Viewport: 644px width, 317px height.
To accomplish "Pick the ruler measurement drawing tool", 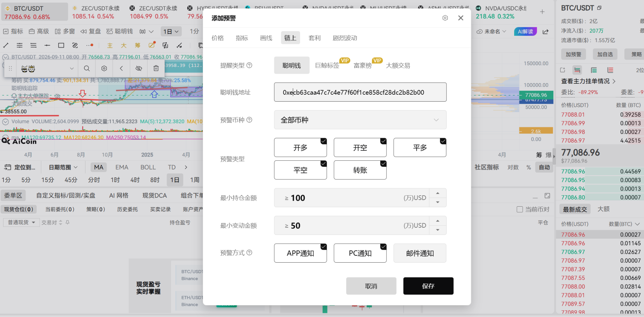I will coord(75,45).
